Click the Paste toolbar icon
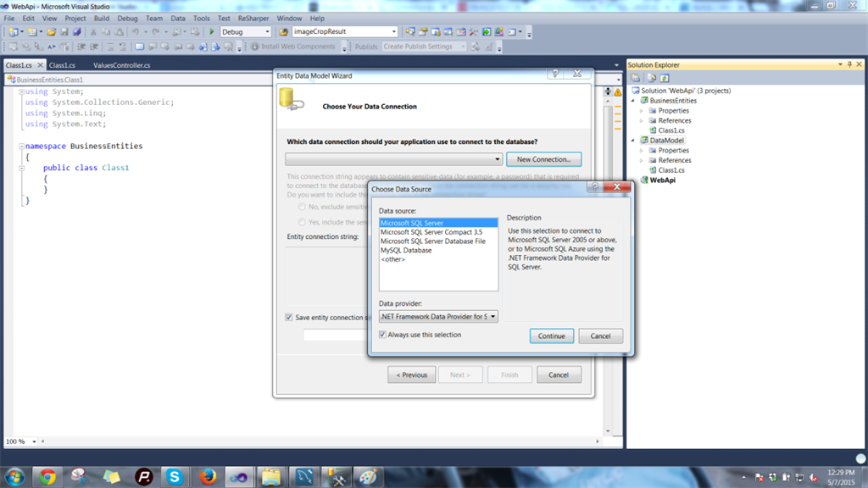This screenshot has width=868, height=488. [119, 32]
